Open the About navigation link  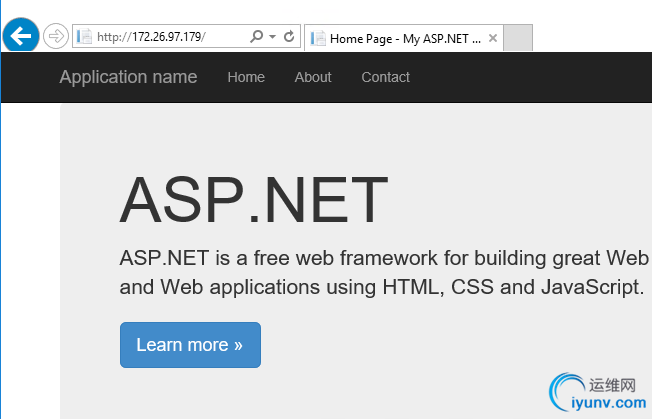coord(313,77)
